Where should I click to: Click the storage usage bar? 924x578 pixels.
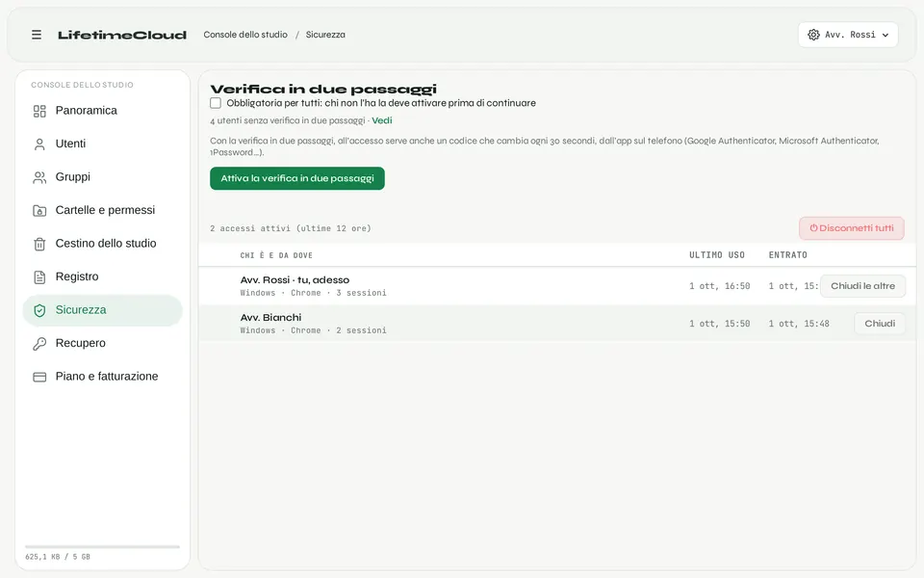coord(103,547)
